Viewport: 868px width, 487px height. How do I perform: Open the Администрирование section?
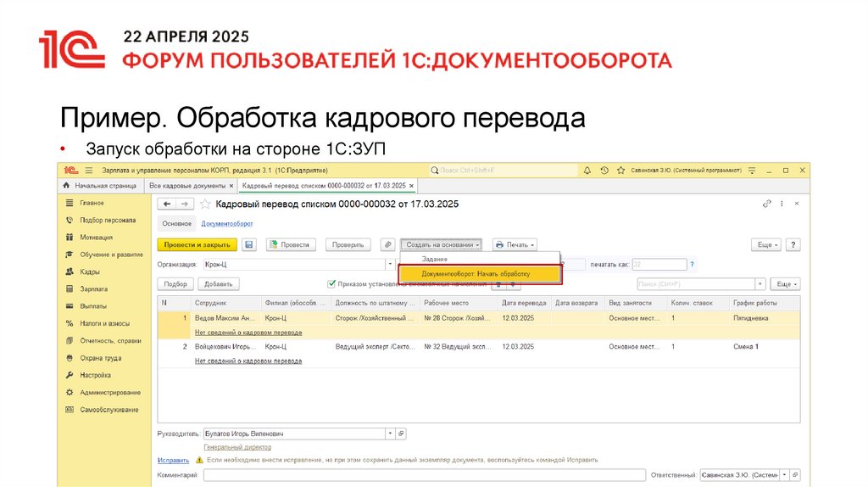point(110,392)
